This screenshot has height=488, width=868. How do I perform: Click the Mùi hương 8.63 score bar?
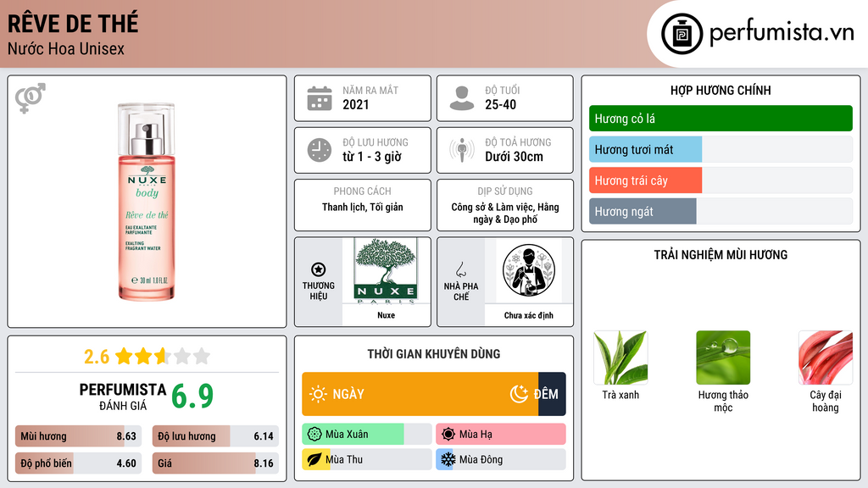click(79, 436)
